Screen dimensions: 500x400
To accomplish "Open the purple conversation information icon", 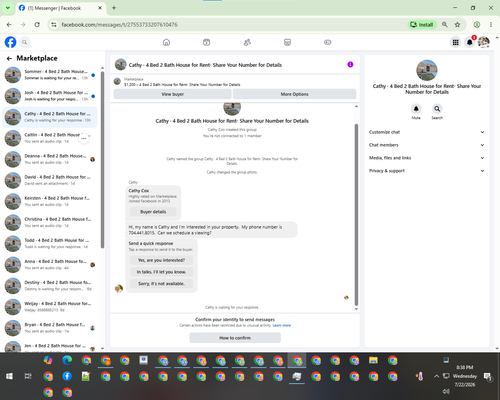I will point(350,65).
